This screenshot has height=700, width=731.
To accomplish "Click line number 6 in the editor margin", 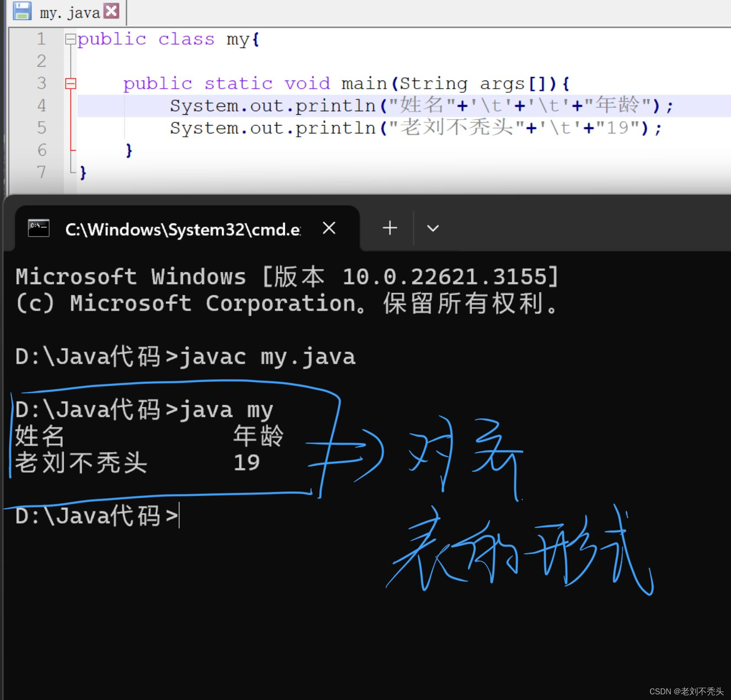I will click(42, 150).
